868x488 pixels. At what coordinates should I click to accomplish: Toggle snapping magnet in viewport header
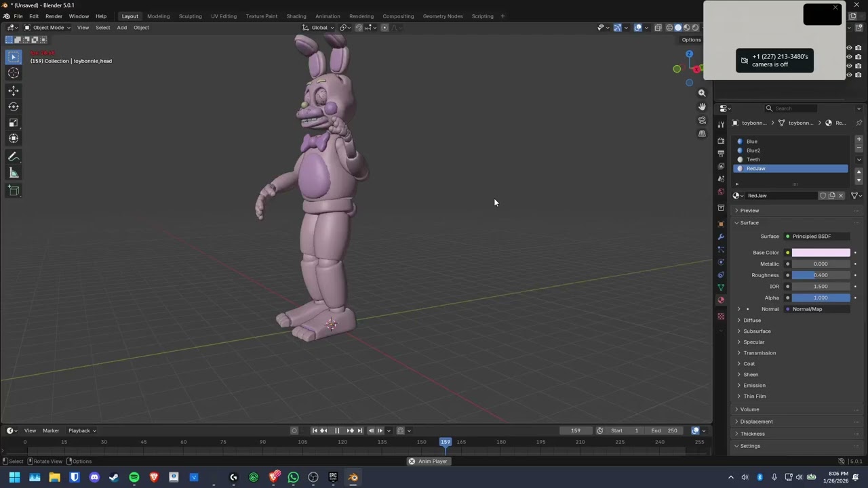click(x=359, y=28)
